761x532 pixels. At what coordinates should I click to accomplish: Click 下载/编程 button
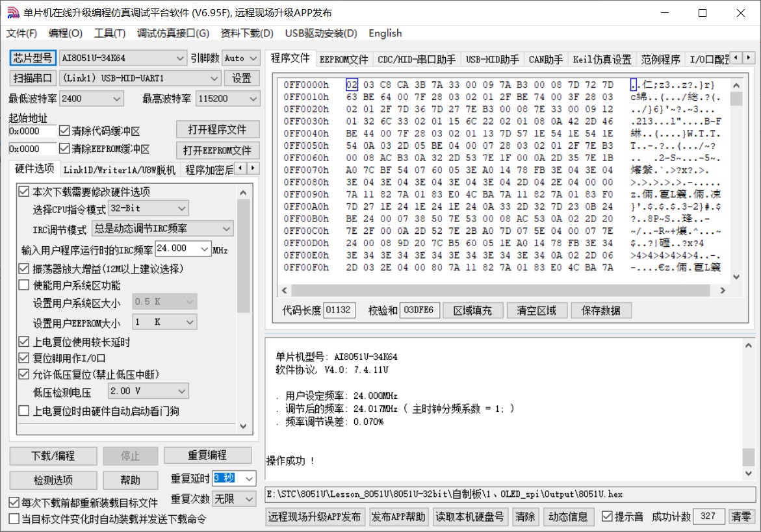point(53,456)
